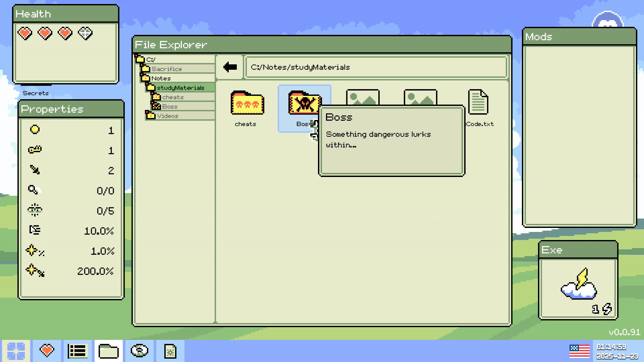This screenshot has width=644, height=362.
Task: Click the folder File Explorer taskbar icon
Action: tap(108, 351)
